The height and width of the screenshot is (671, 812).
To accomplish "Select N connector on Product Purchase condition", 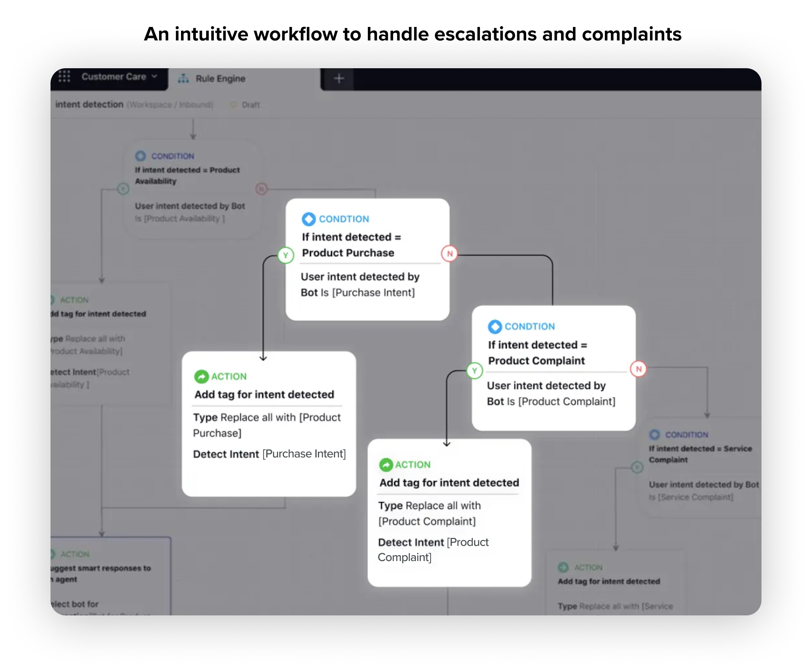I will [450, 254].
